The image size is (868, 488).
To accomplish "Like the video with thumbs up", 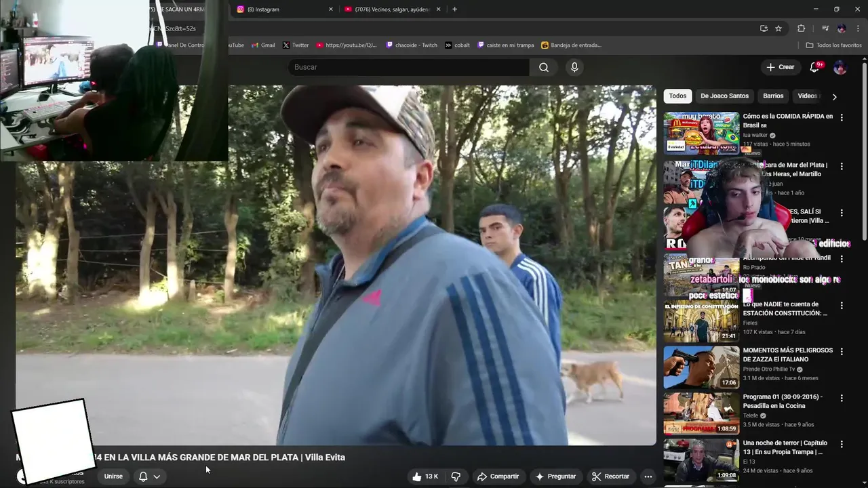I will tap(425, 476).
